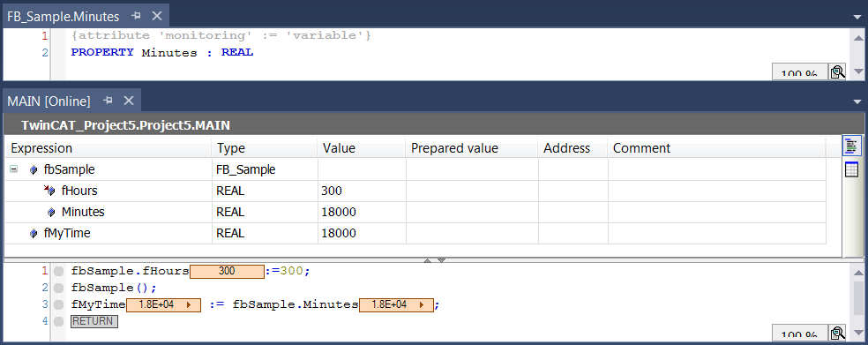Click the Prepared value cell for fHours
This screenshot has height=345, width=868.
[472, 191]
